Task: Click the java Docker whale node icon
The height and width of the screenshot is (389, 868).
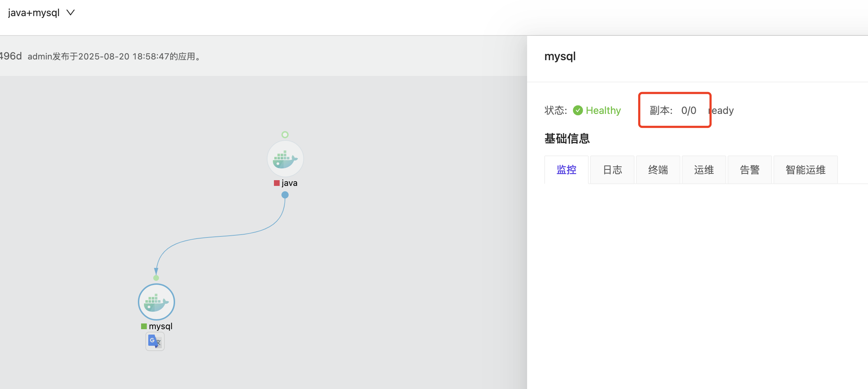Action: click(285, 159)
